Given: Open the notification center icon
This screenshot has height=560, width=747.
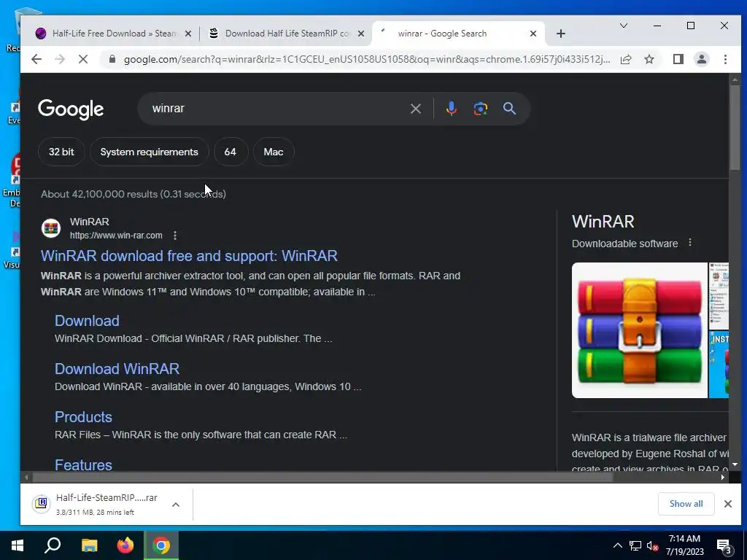Looking at the screenshot, I should pos(724,546).
